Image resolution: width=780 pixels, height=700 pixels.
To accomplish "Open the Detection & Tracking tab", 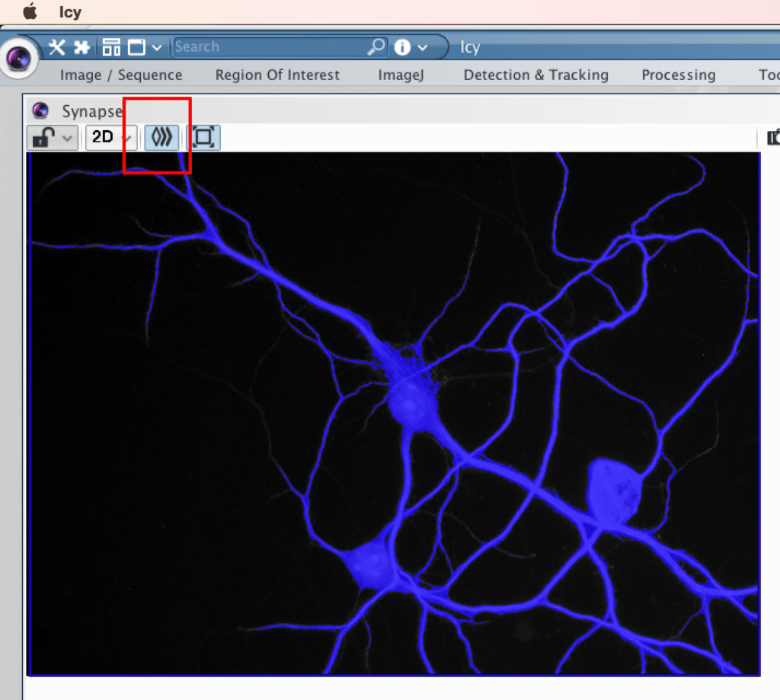I will pyautogui.click(x=535, y=75).
